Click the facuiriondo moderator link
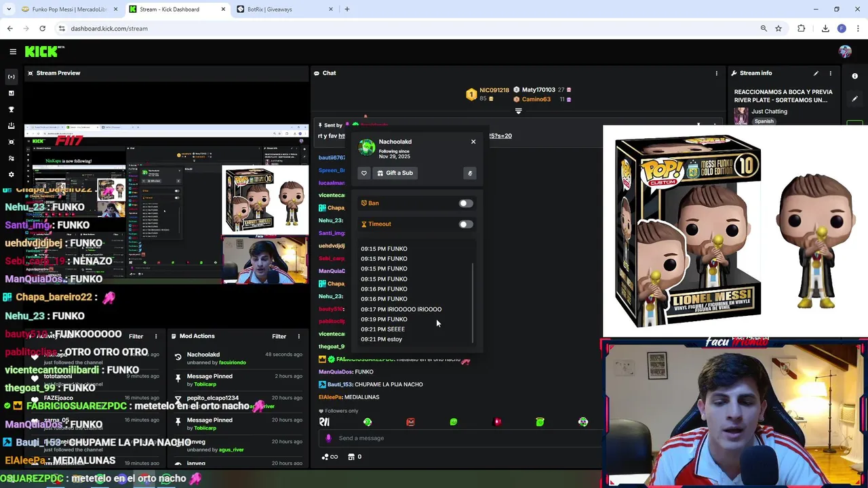Screen dimensions: 868x488 [x=232, y=363]
